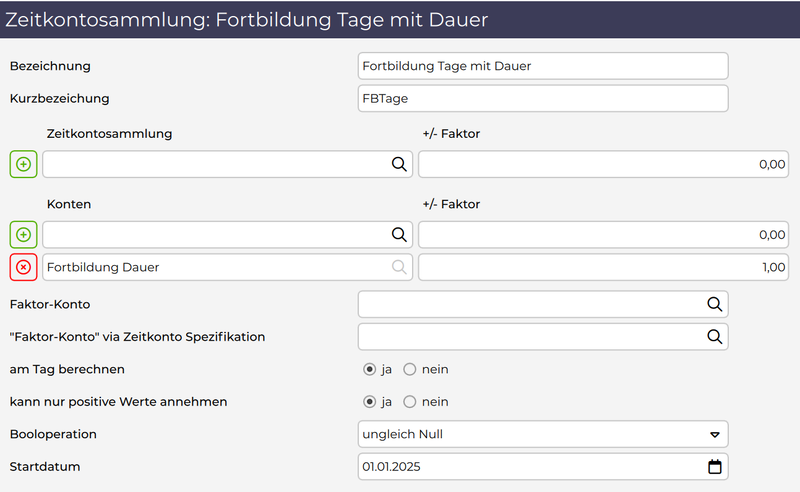Choose 'ja' for kann nur positive Werte annehmen

click(369, 402)
